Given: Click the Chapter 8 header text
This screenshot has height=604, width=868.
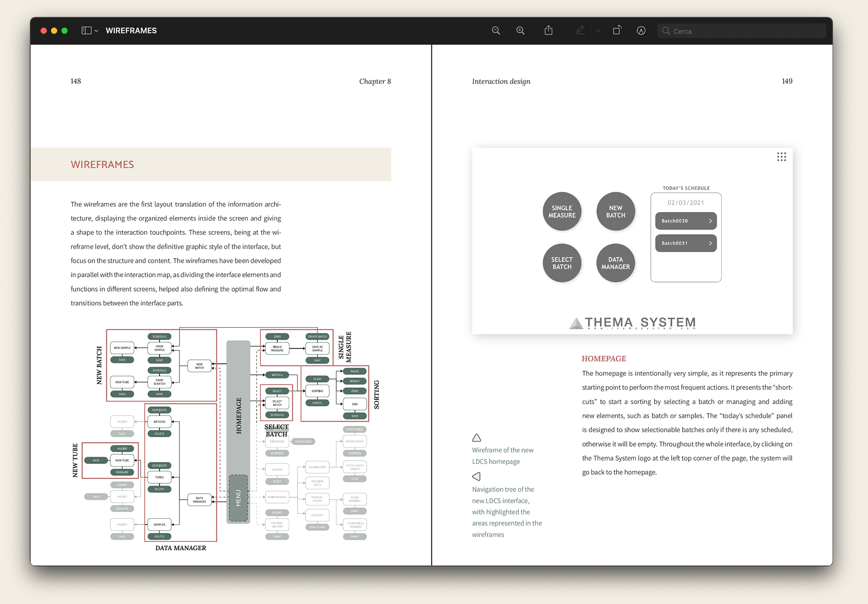Looking at the screenshot, I should click(375, 81).
